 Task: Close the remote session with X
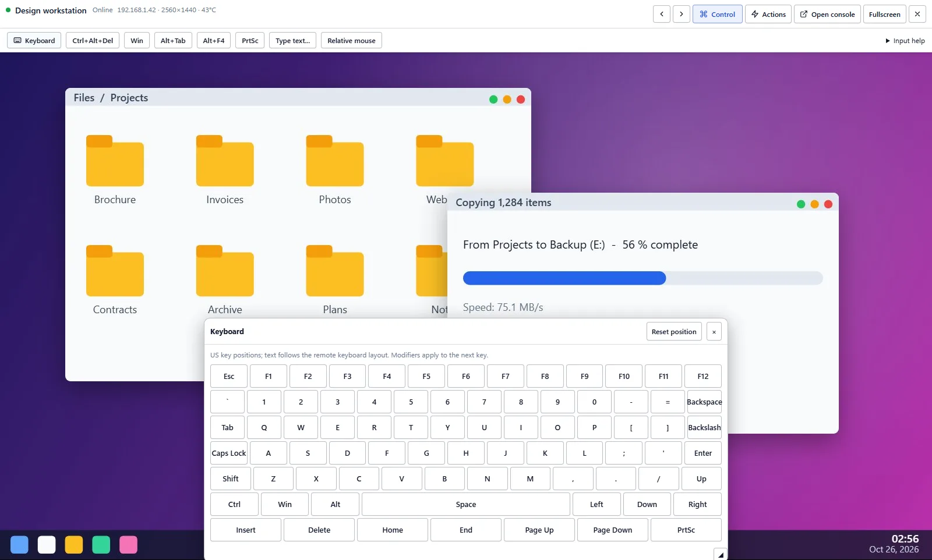click(x=917, y=14)
